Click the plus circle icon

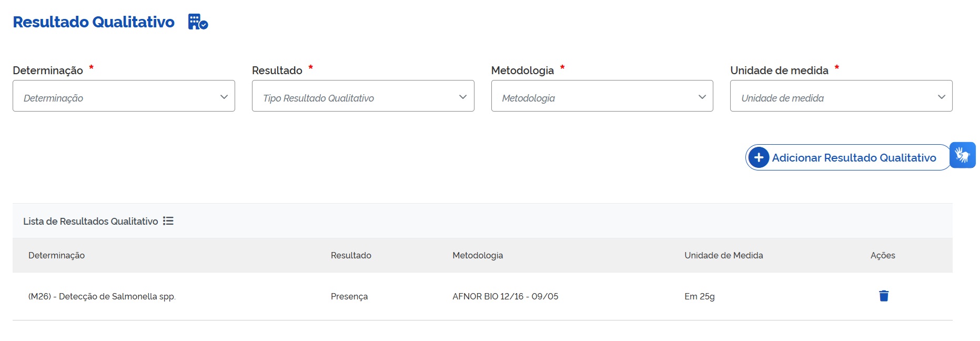tap(759, 157)
